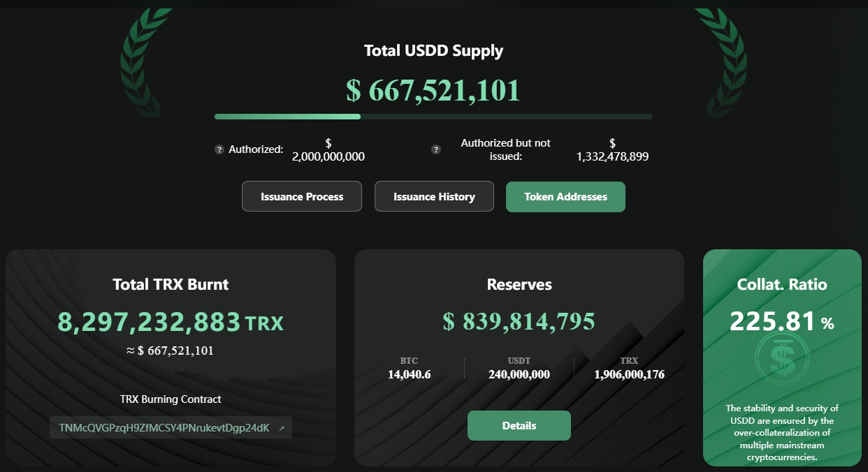The width and height of the screenshot is (868, 472).
Task: Click the over-collateralization description text
Action: (x=782, y=433)
